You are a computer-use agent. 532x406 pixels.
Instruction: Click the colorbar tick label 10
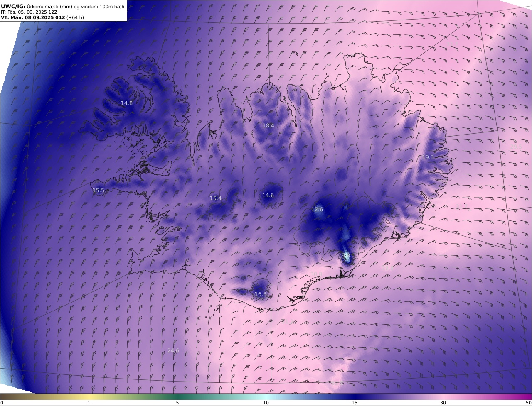click(266, 403)
